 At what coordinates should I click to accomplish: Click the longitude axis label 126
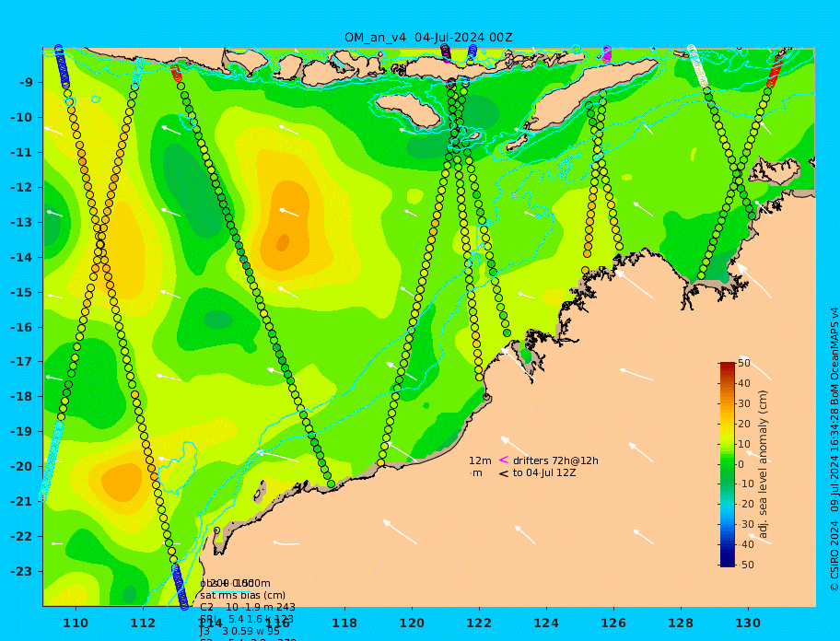coord(613,623)
